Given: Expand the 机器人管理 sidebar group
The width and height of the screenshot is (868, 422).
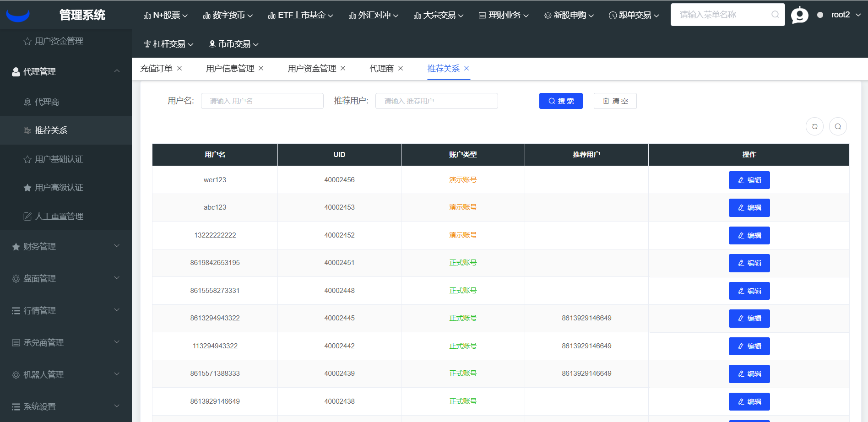Looking at the screenshot, I should tap(66, 374).
